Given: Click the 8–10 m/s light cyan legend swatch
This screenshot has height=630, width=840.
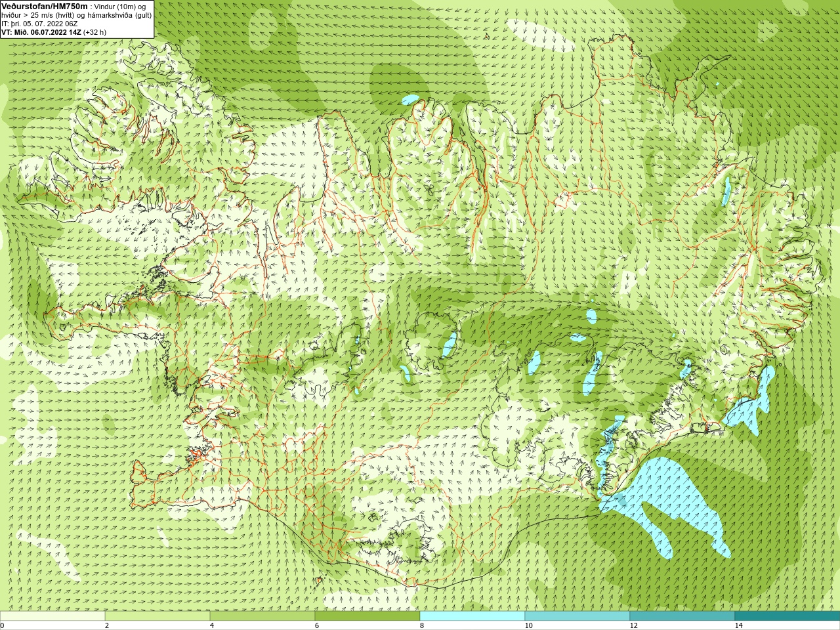Looking at the screenshot, I should tap(472, 616).
